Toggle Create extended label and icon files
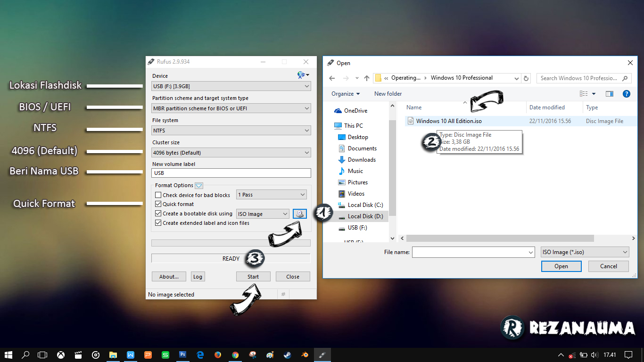This screenshot has width=644, height=362. pyautogui.click(x=158, y=223)
